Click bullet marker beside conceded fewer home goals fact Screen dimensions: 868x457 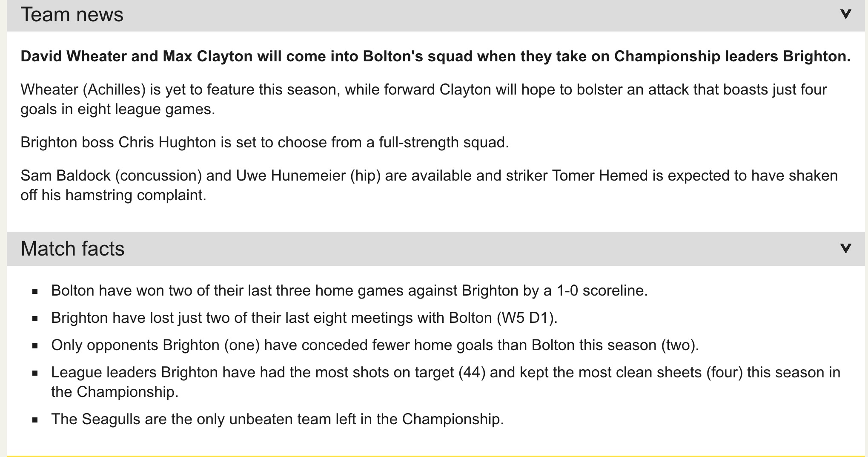click(x=35, y=346)
